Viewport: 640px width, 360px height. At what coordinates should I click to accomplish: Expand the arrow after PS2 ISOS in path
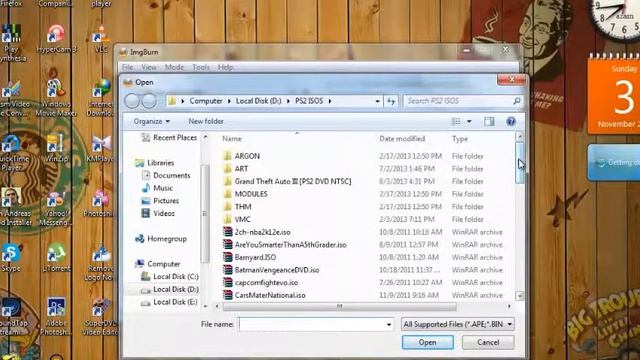pos(330,101)
